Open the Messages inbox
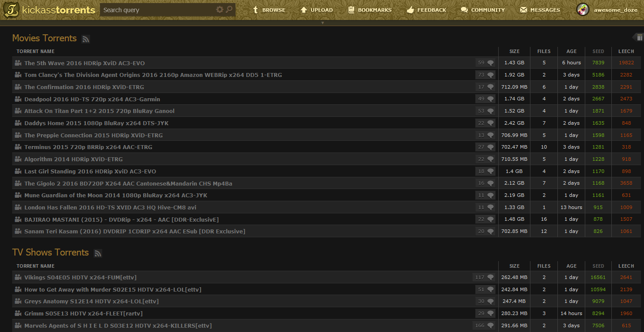Image resolution: width=644 pixels, height=332 pixels. pos(540,10)
